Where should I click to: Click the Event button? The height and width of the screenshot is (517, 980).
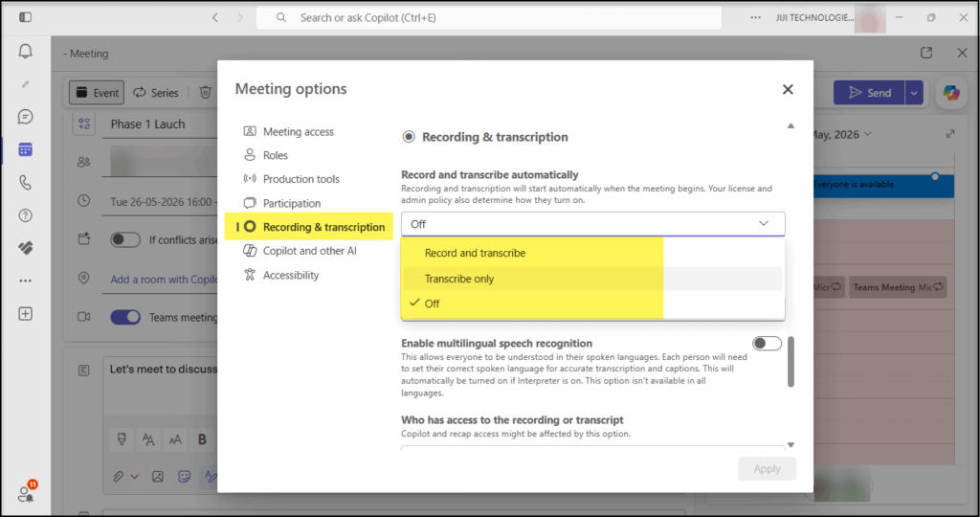97,93
